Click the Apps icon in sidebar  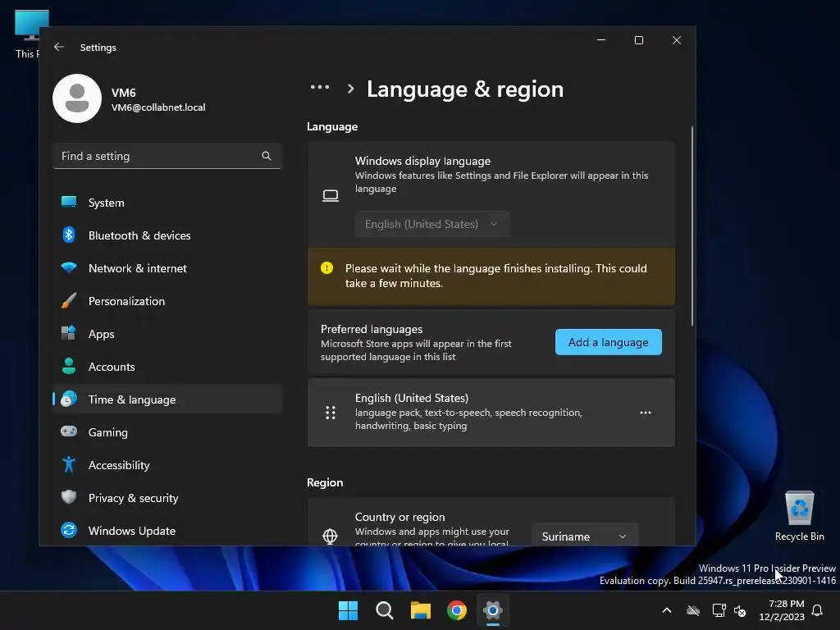[x=69, y=333]
